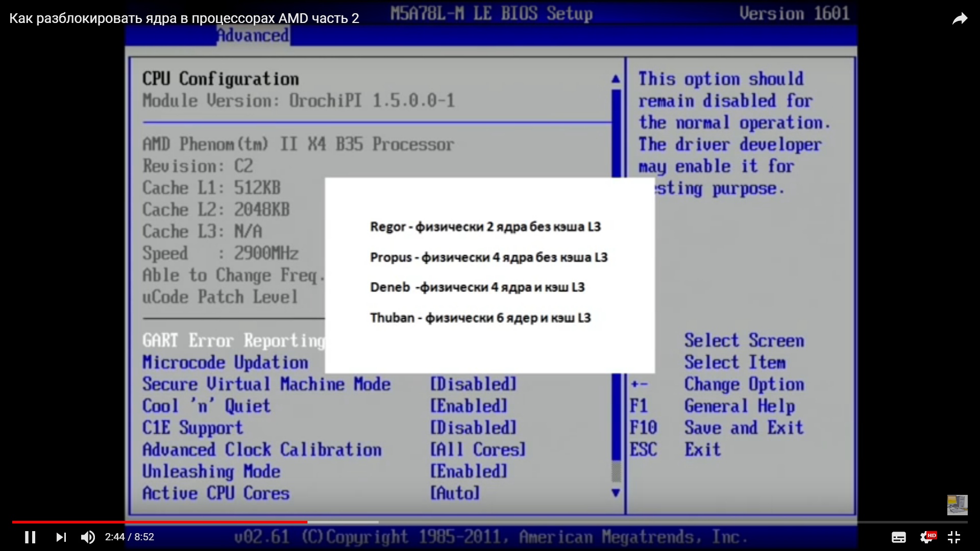Pause the video playback
Screen dimensions: 980x551
30,537
